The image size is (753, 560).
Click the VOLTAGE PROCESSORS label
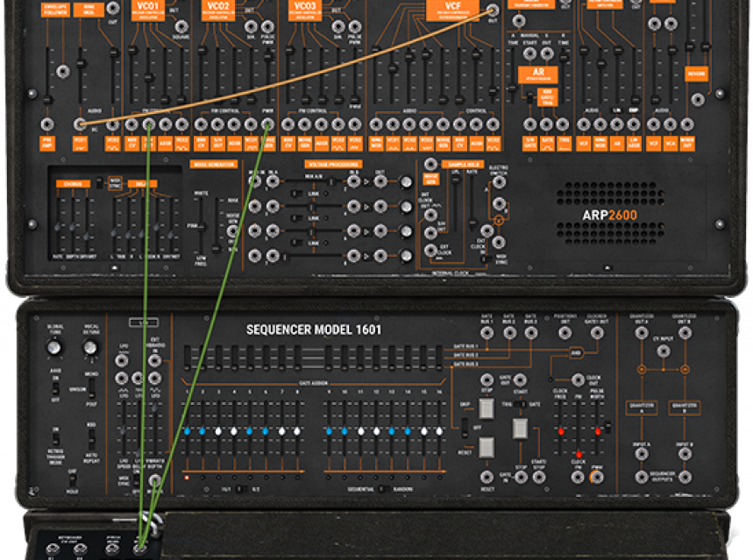coord(333,164)
